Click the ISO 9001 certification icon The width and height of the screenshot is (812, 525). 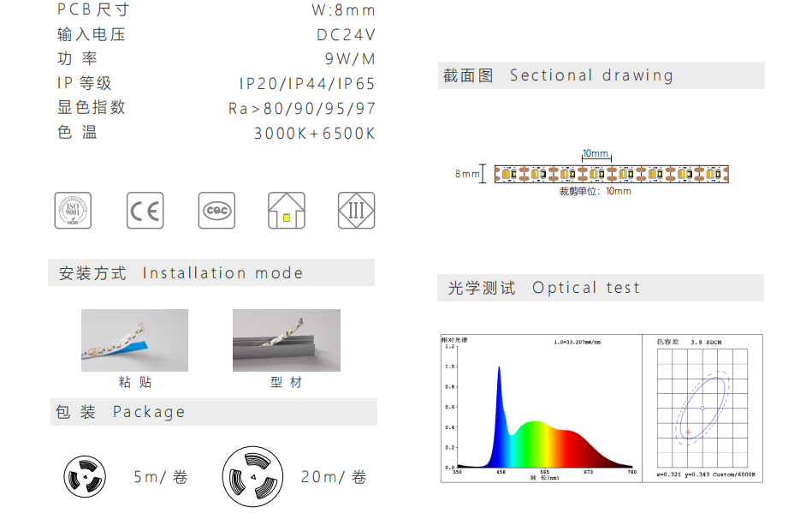click(73, 211)
